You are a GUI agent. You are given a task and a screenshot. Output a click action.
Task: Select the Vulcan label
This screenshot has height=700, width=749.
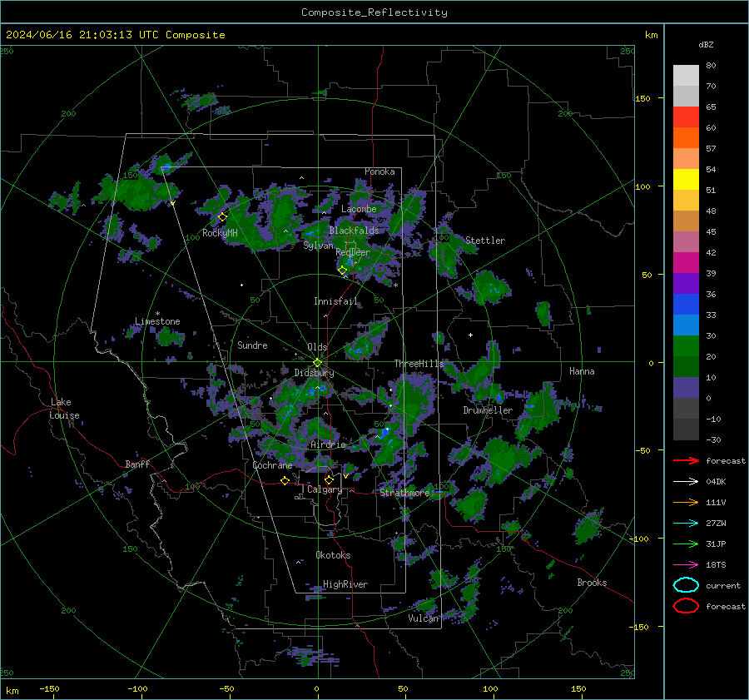click(424, 618)
